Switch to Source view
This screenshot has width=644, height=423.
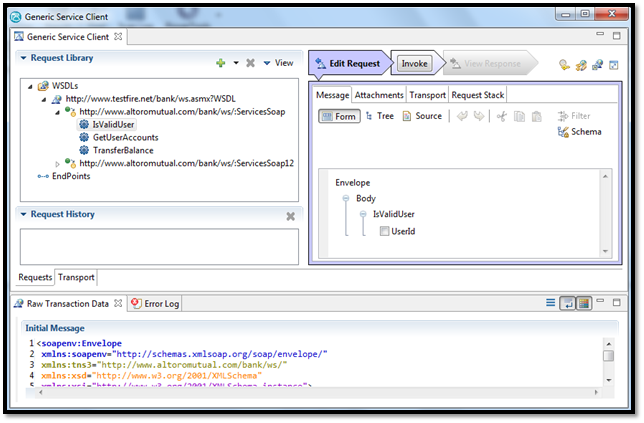click(421, 116)
